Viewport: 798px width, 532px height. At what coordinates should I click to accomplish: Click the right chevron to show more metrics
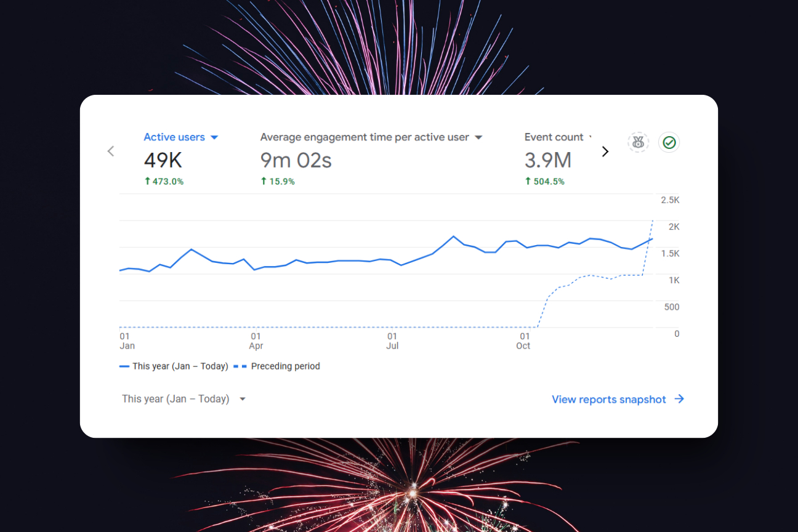[x=605, y=151]
